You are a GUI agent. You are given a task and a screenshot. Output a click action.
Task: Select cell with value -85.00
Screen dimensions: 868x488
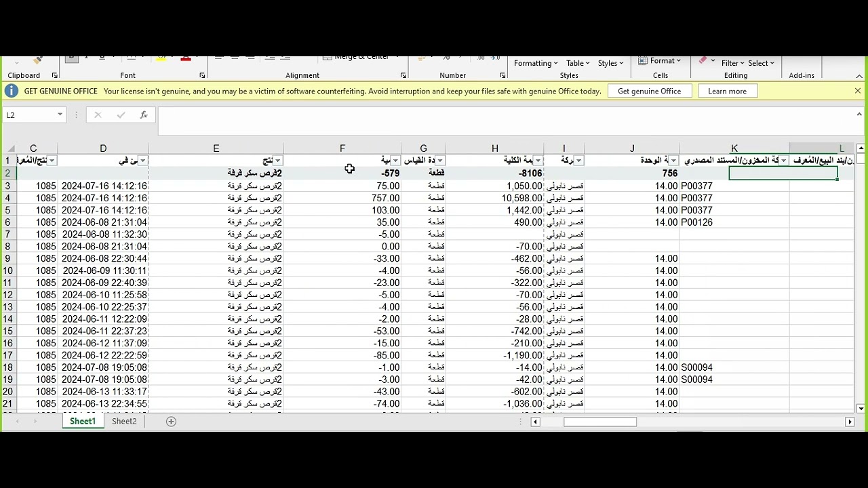pos(342,356)
